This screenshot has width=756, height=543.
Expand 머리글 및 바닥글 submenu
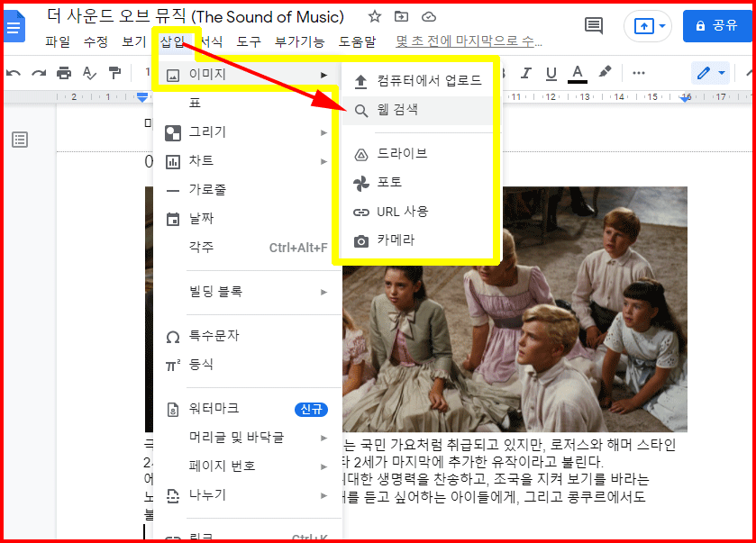pyautogui.click(x=247, y=438)
